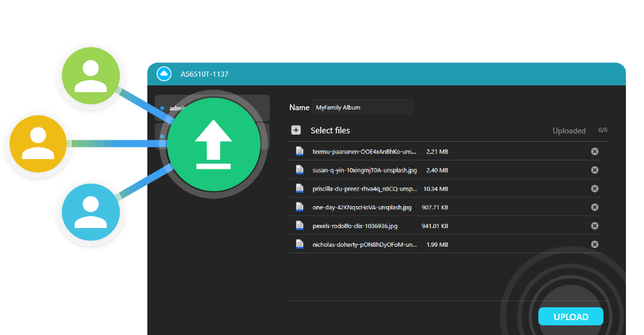The image size is (644, 335).
Task: Select teemu-paananen-OOE4xAnBhKo file name
Action: [365, 151]
